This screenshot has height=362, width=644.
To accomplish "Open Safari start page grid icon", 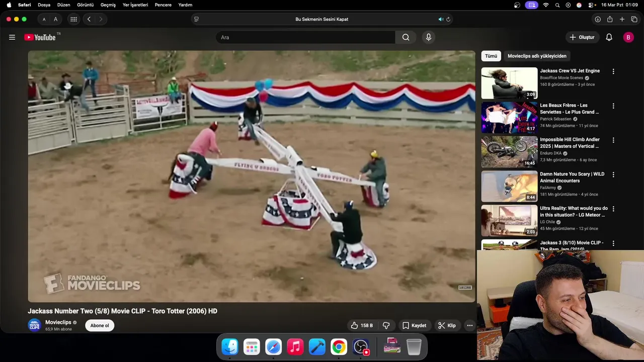I will pyautogui.click(x=73, y=19).
